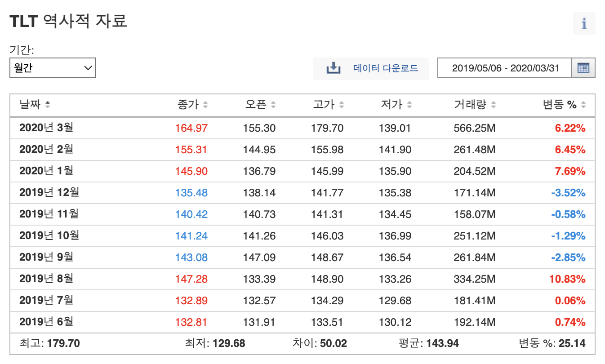Click change value 7.69%
Screen dimensions: 605x364
coord(570,171)
